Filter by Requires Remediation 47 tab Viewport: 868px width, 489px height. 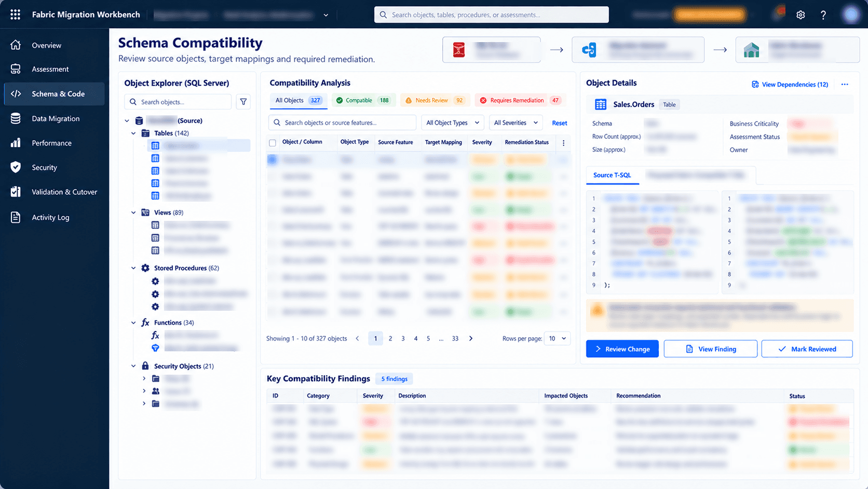tap(520, 100)
